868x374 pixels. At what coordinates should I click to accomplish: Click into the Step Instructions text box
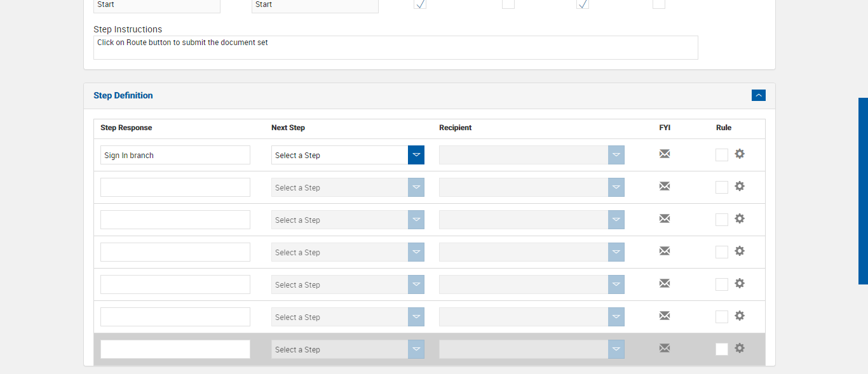395,48
